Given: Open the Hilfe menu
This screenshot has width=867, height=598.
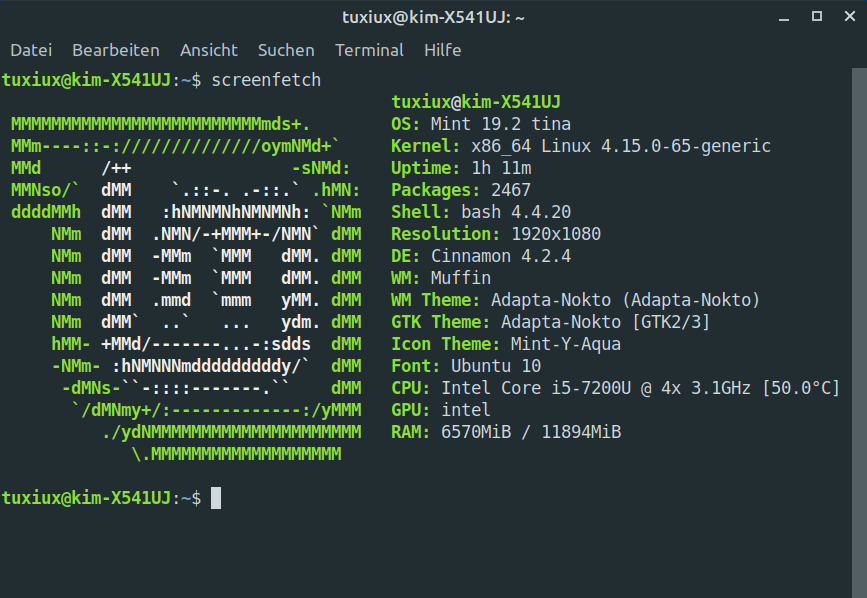Looking at the screenshot, I should (442, 50).
